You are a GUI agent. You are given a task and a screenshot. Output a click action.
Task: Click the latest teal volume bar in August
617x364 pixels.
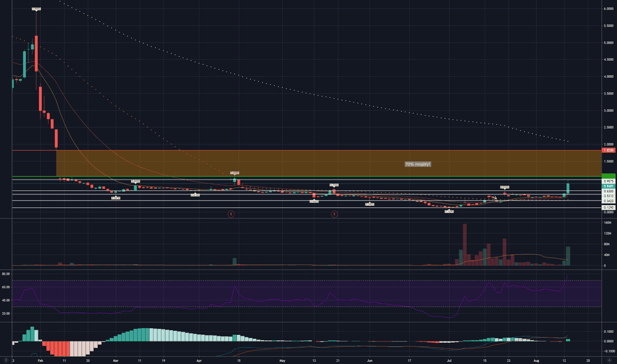(x=568, y=256)
